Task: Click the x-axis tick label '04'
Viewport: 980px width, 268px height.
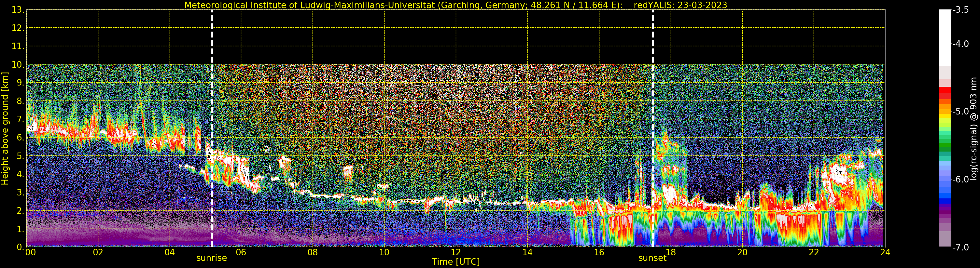Action: point(170,252)
